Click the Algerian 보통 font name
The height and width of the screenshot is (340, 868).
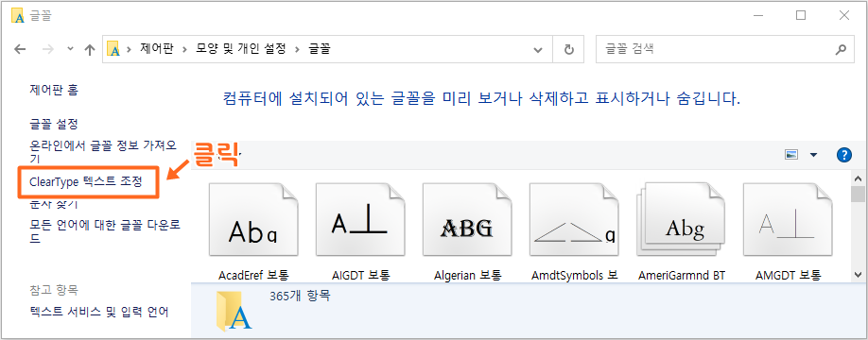[x=468, y=275]
